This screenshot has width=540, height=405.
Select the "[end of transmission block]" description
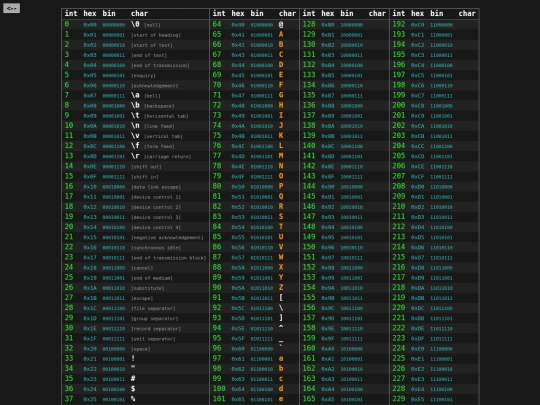click(168, 258)
